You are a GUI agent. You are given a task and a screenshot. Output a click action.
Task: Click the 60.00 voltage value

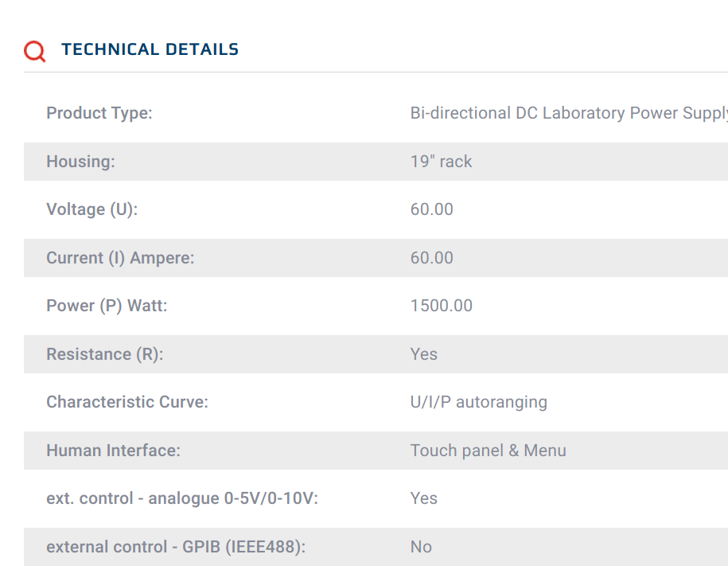(x=432, y=209)
